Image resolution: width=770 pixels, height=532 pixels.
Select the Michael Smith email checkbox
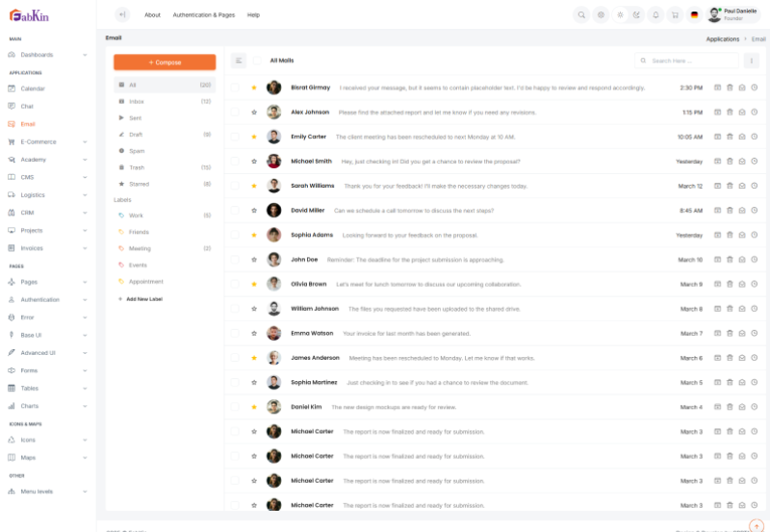(235, 162)
